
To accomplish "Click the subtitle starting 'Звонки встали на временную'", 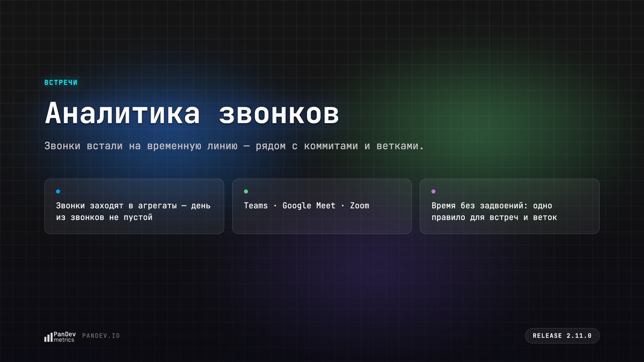I will [234, 146].
